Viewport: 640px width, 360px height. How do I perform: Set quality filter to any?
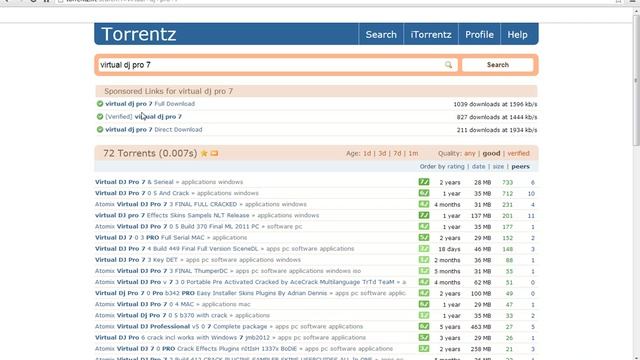click(470, 153)
